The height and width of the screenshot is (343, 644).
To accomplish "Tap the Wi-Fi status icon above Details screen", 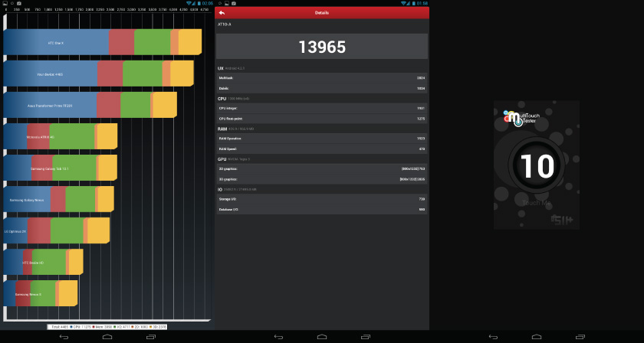I will pos(404,3).
